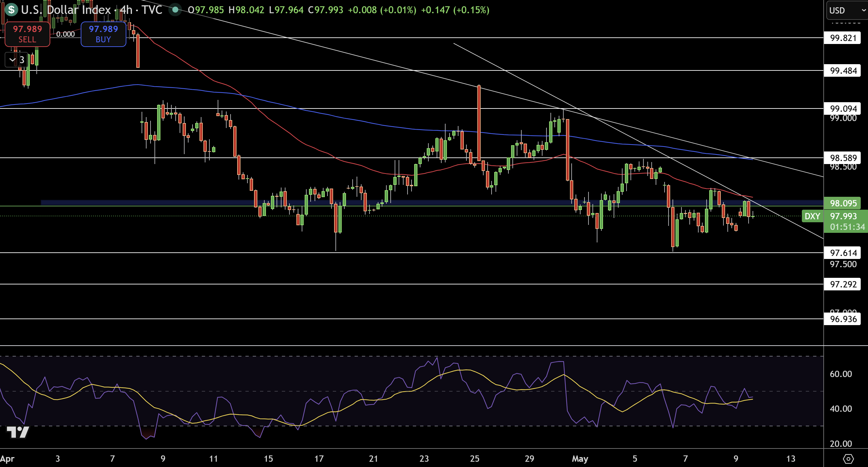Screen dimensions: 868x467
Task: Click the blue BUY 97.989 button
Action: (104, 34)
